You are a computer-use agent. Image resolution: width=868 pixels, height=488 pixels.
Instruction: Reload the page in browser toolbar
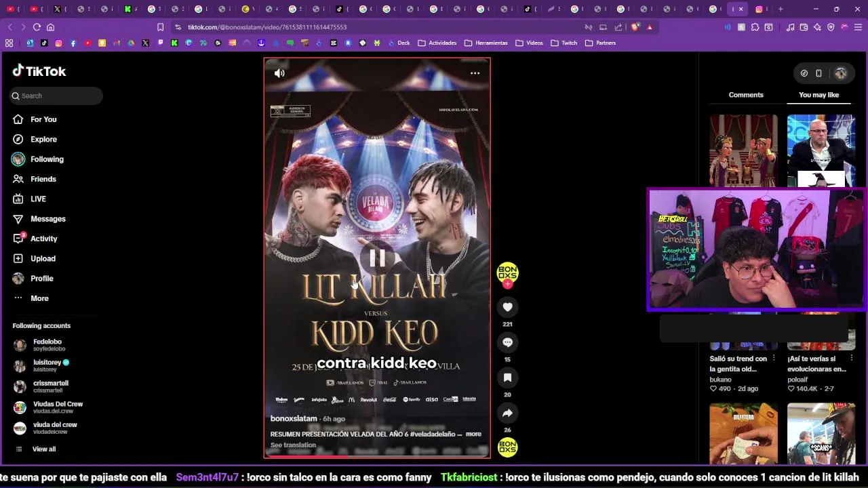tap(37, 27)
